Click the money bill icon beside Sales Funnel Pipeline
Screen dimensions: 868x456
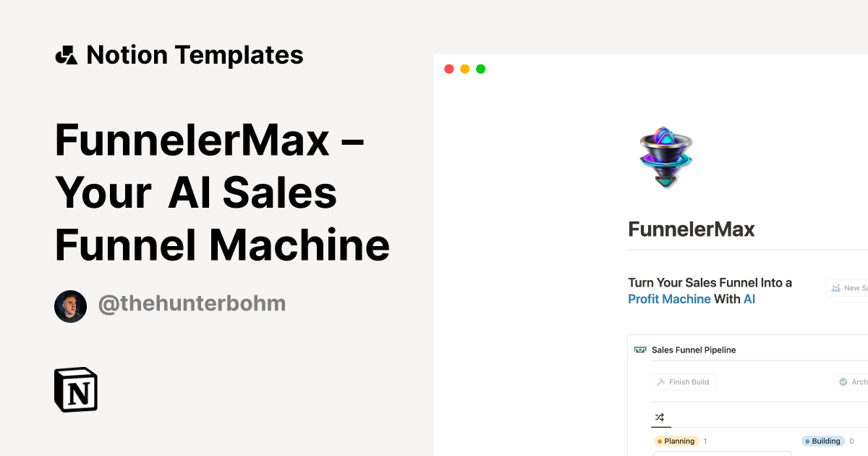tap(639, 349)
